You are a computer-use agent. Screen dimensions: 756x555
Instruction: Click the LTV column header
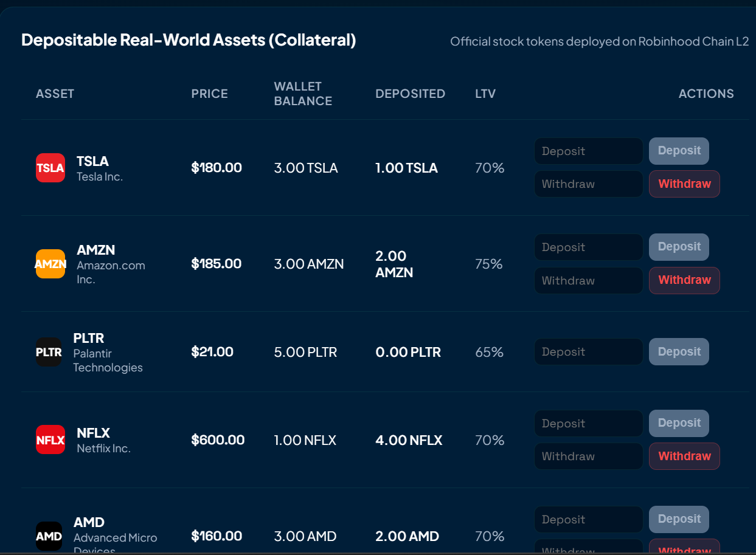[x=485, y=94]
